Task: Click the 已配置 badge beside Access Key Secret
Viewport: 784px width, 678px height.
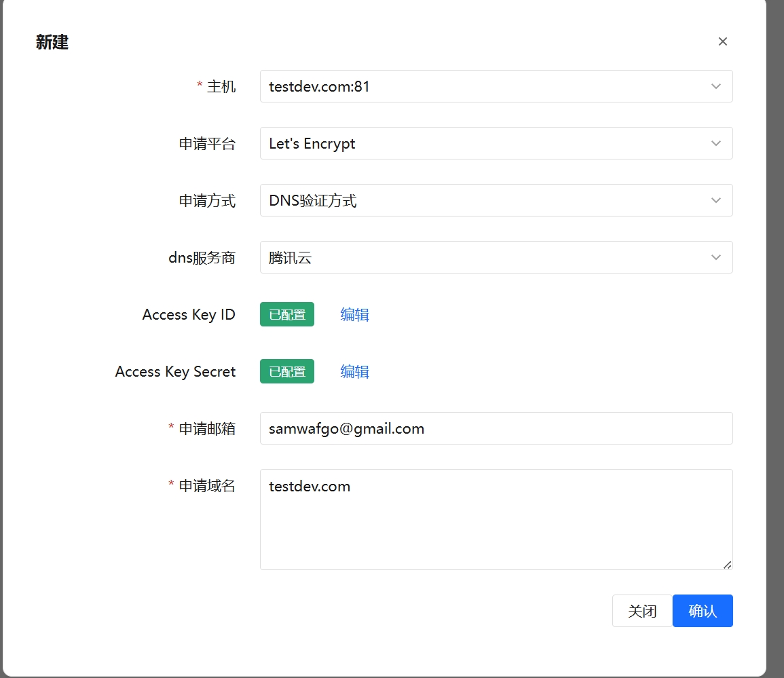Action: coord(287,371)
